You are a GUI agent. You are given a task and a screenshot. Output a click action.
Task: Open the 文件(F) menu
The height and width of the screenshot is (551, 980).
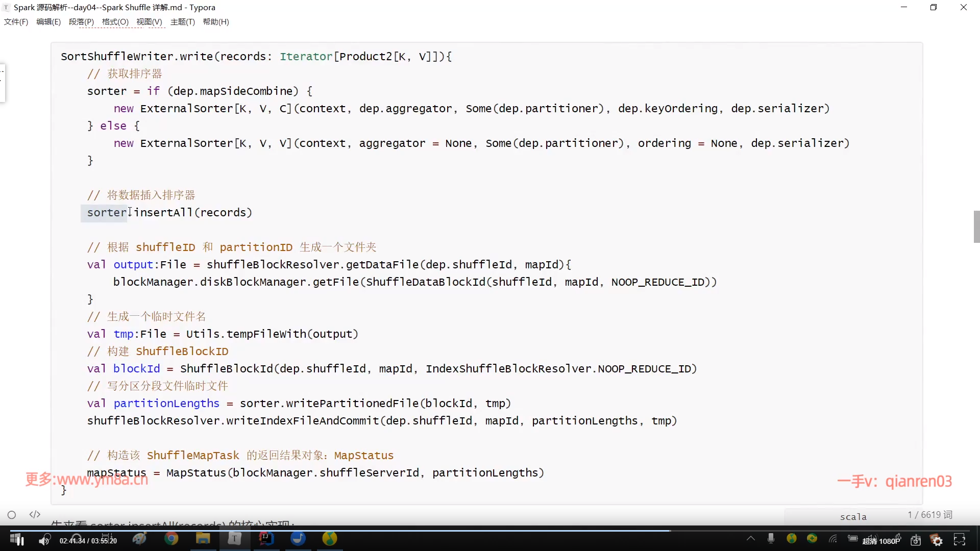click(16, 22)
